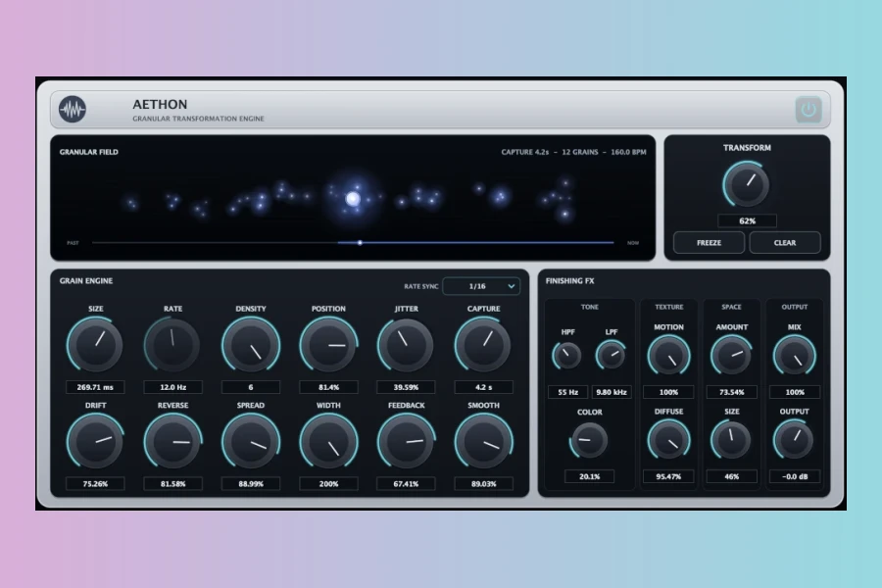Viewport: 882px width, 588px height.
Task: Click the 81.4% position value field
Action: (328, 387)
